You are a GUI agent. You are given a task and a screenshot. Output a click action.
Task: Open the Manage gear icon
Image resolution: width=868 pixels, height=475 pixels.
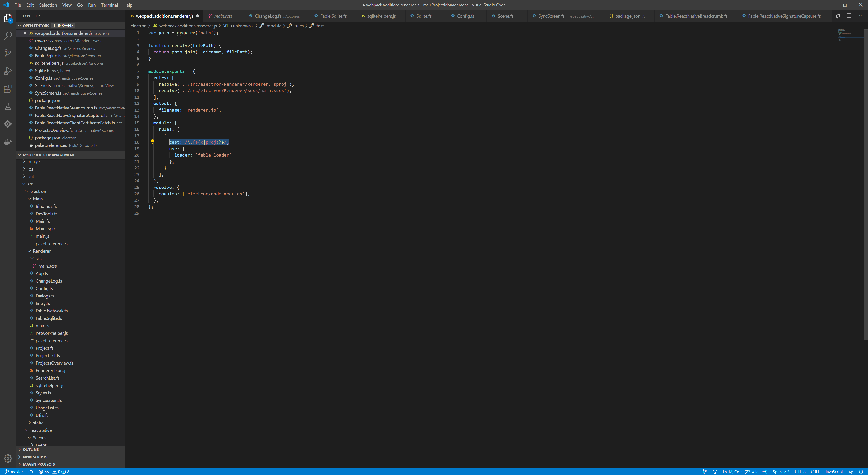(8, 458)
